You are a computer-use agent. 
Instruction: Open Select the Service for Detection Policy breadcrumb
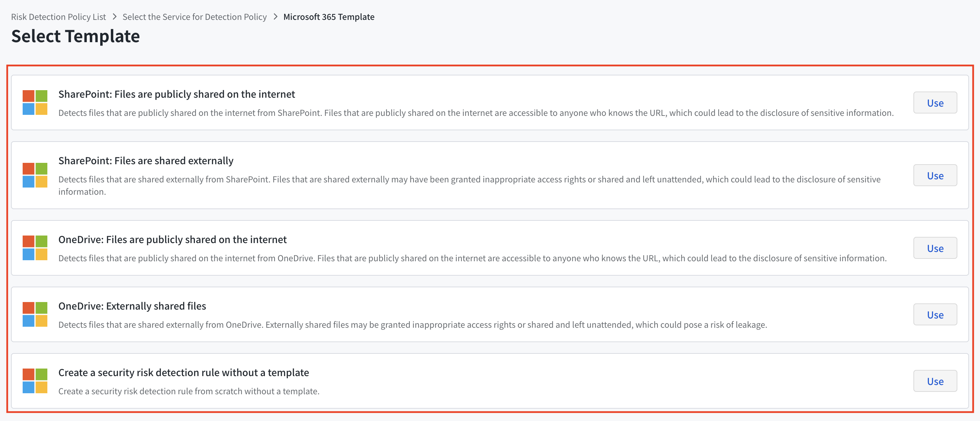pyautogui.click(x=195, y=17)
